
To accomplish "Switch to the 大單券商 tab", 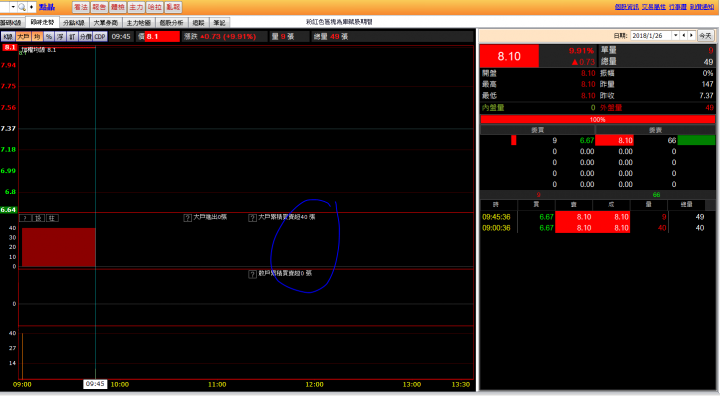I will click(x=106, y=23).
